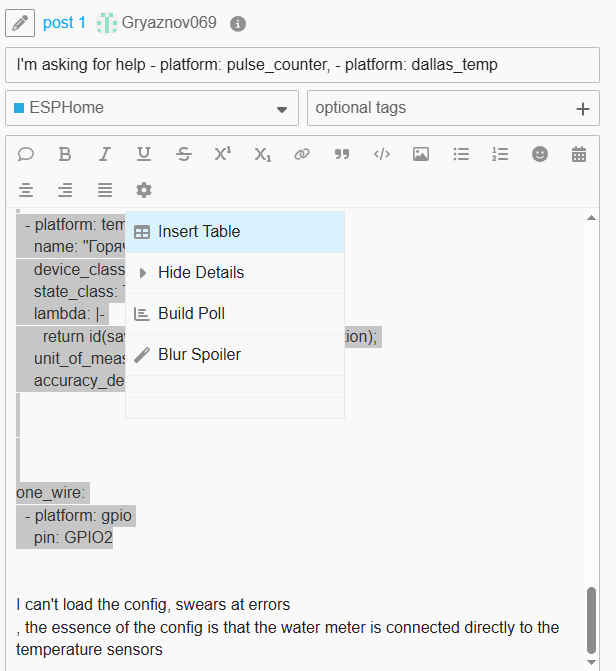Insert a bulleted list
This screenshot has width=616, height=671.
pyautogui.click(x=461, y=154)
